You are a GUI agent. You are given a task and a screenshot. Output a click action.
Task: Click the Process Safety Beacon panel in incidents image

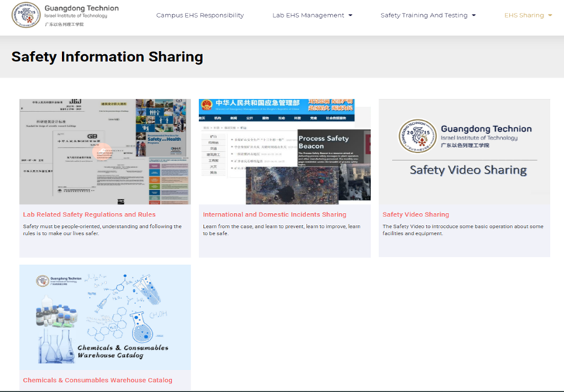click(x=324, y=148)
